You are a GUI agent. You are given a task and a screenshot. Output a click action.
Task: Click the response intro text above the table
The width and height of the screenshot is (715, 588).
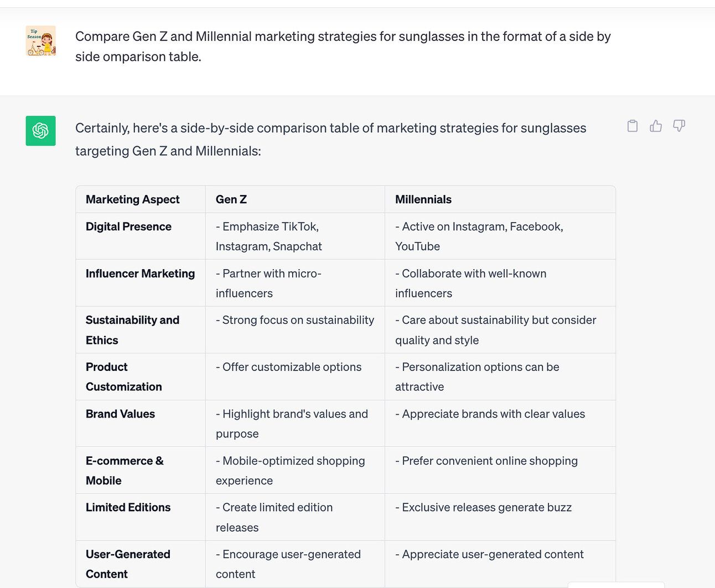(331, 140)
